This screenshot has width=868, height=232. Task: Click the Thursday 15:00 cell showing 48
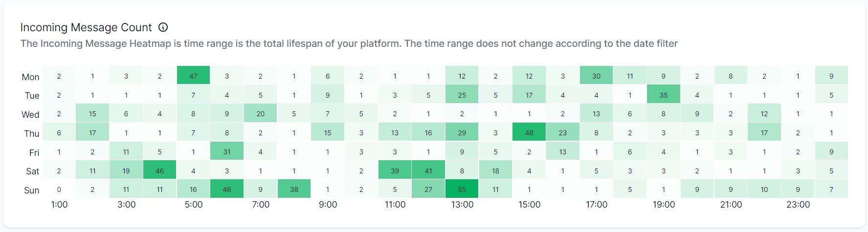pos(529,132)
